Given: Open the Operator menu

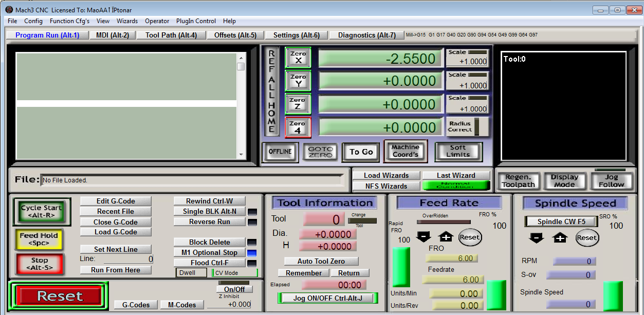Looking at the screenshot, I should click(157, 21).
